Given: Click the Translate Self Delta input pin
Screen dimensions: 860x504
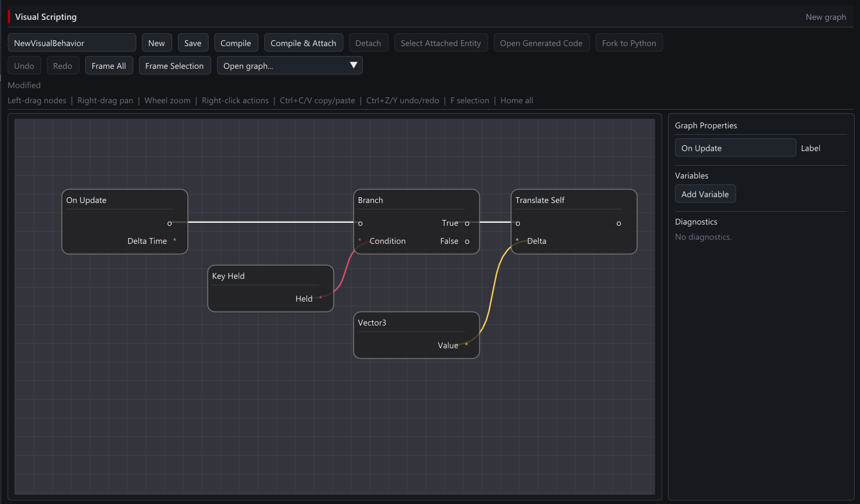Looking at the screenshot, I should [x=518, y=240].
